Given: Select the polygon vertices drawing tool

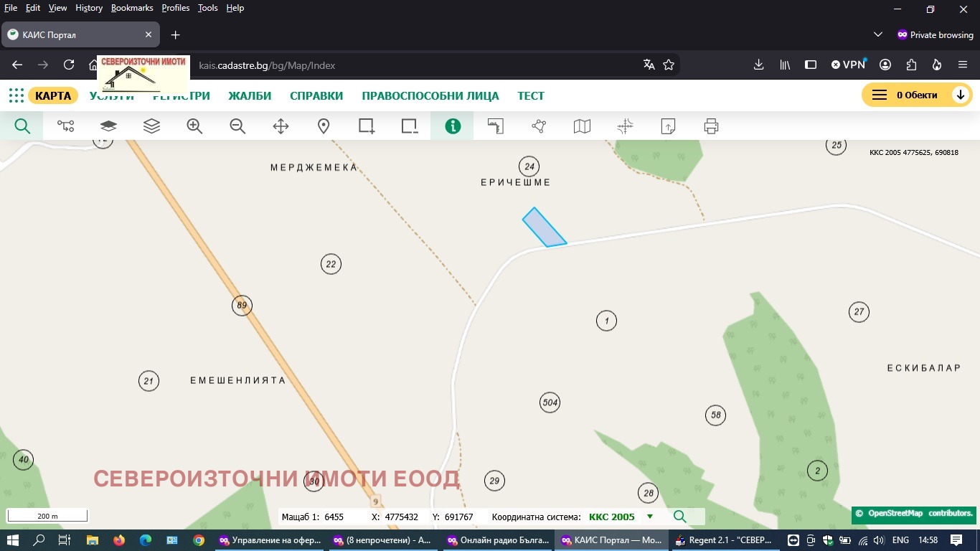Looking at the screenshot, I should pos(539,126).
